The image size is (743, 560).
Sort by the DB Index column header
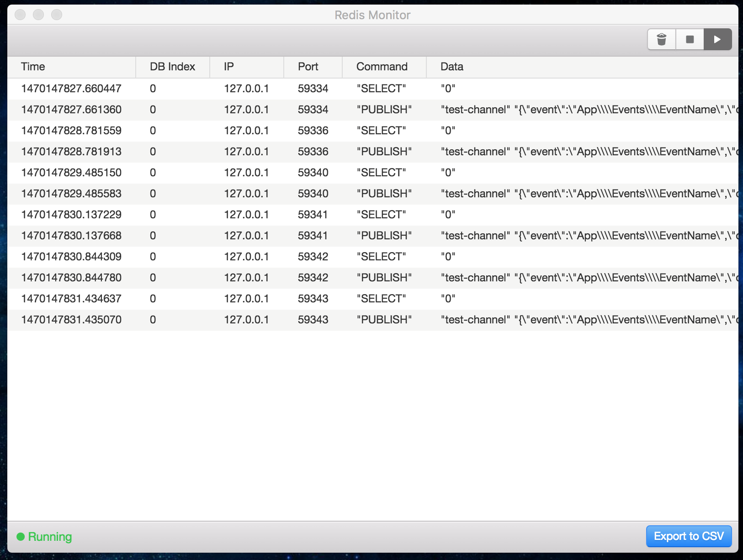172,67
